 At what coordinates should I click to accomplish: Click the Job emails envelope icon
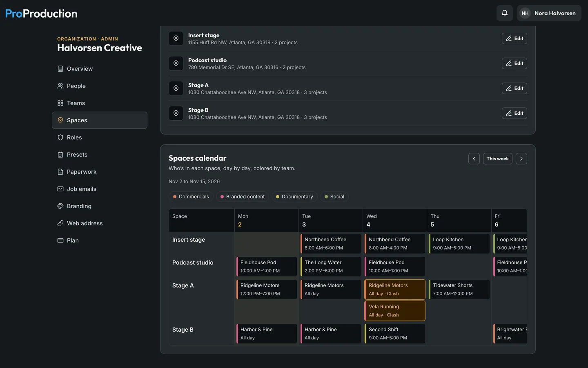(60, 189)
